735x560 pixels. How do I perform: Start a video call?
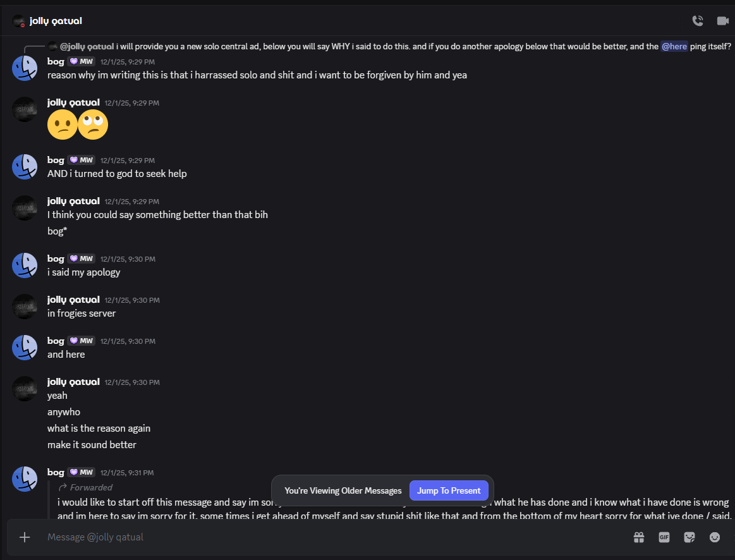click(722, 21)
